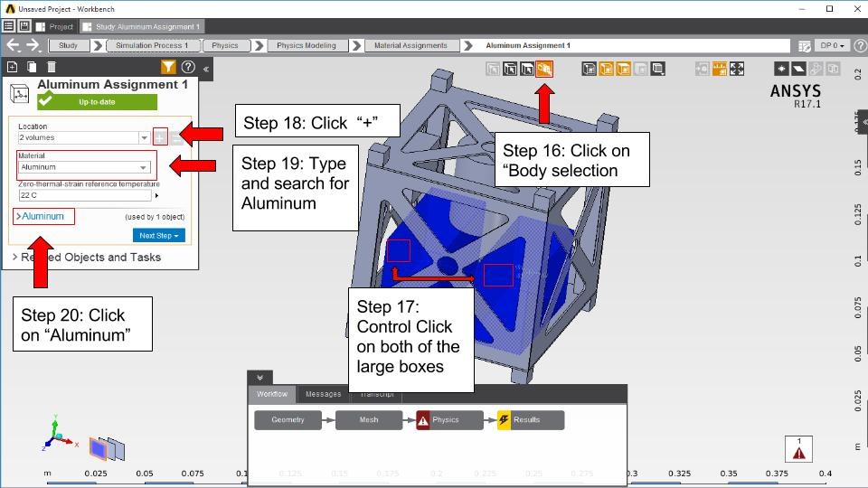Screen dimensions: 868x488
Task: Open the Geometry workflow step
Action: click(288, 420)
